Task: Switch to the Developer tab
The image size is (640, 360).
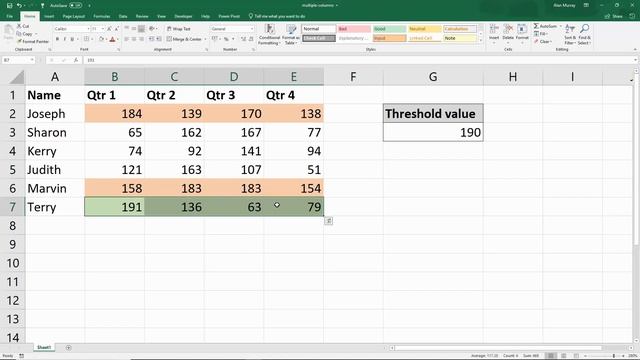Action: 183,16
